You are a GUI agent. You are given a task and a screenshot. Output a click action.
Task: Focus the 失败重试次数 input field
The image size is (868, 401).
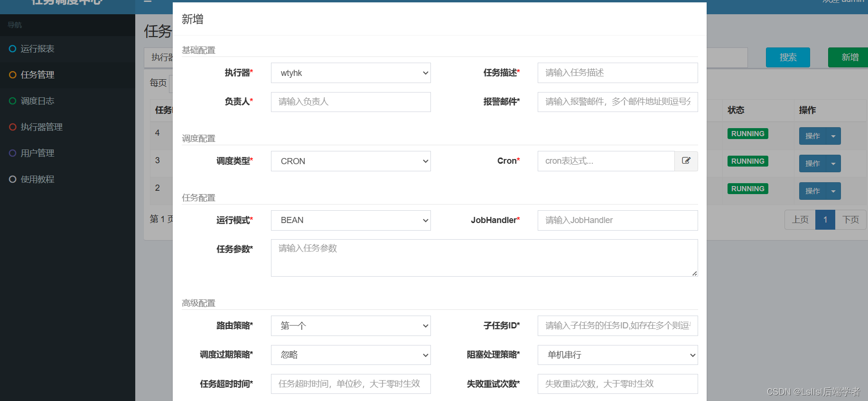[617, 384]
